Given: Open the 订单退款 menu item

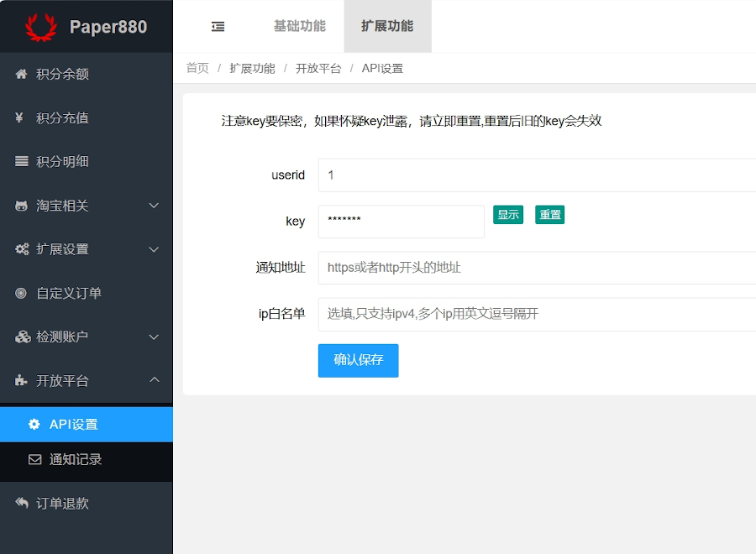Looking at the screenshot, I should (87, 504).
